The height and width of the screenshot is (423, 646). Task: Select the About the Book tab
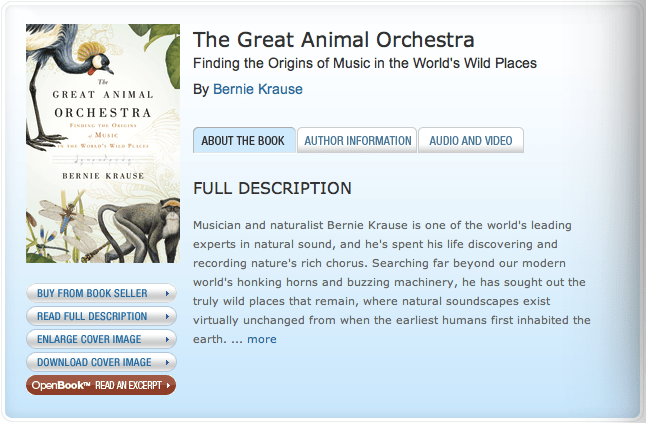[x=243, y=141]
